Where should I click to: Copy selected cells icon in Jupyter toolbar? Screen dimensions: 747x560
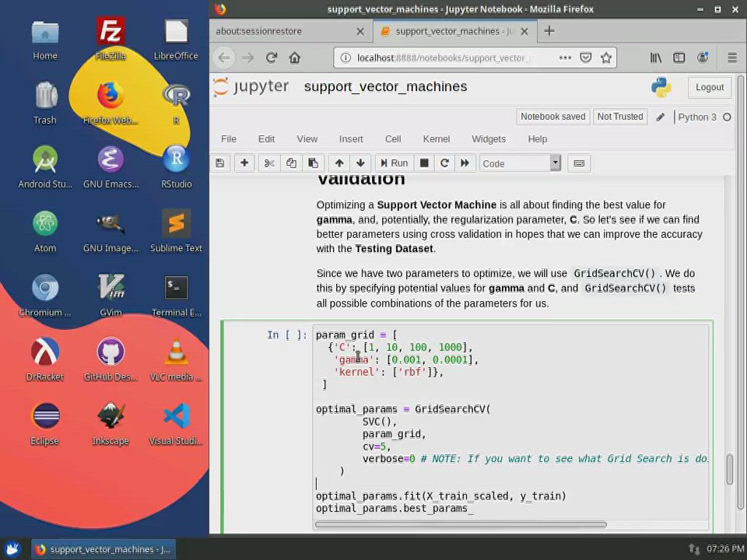[x=291, y=163]
